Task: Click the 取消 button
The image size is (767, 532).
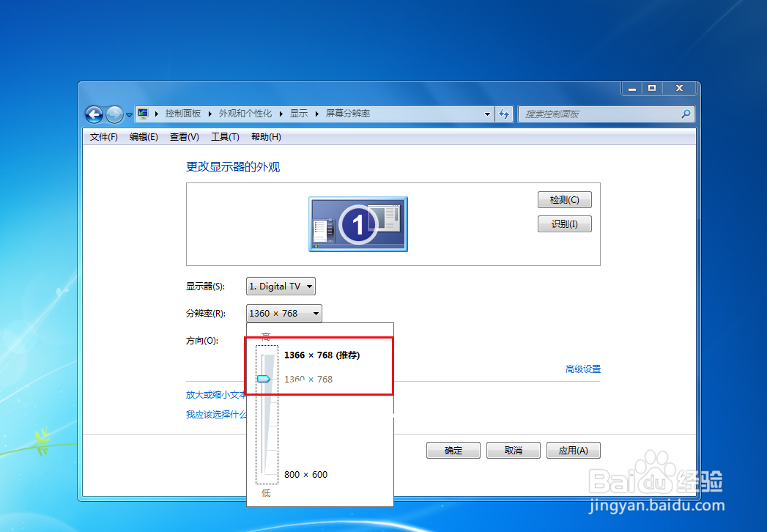Action: 514,450
